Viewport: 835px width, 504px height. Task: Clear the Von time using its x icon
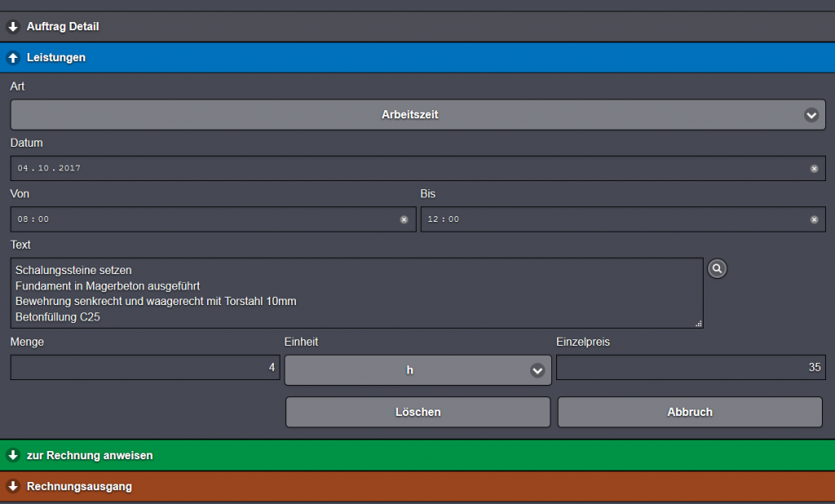[404, 219]
